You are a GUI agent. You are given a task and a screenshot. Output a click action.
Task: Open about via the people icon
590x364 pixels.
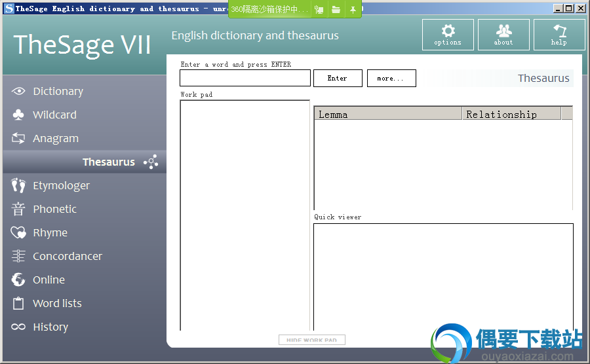[x=504, y=31]
